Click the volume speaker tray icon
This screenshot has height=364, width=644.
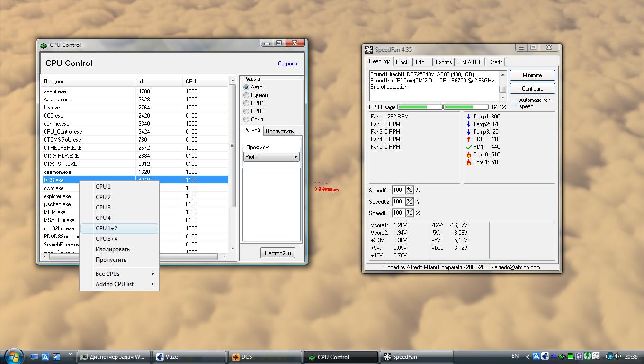(x=617, y=356)
